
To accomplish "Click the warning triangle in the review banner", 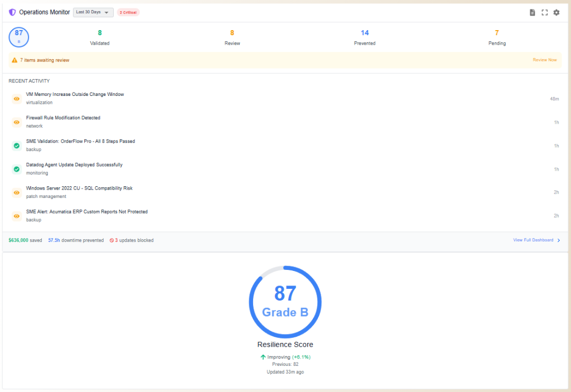I will pos(14,60).
